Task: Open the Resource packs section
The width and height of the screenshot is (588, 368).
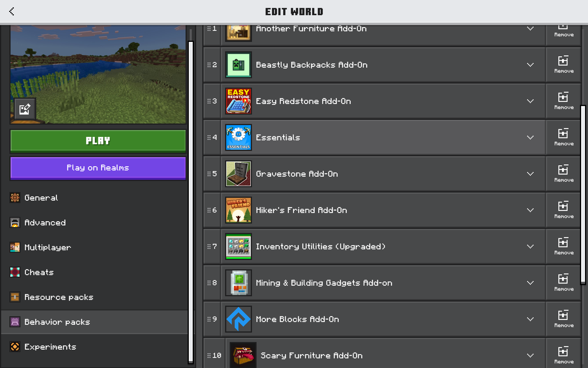Action: 94,297
